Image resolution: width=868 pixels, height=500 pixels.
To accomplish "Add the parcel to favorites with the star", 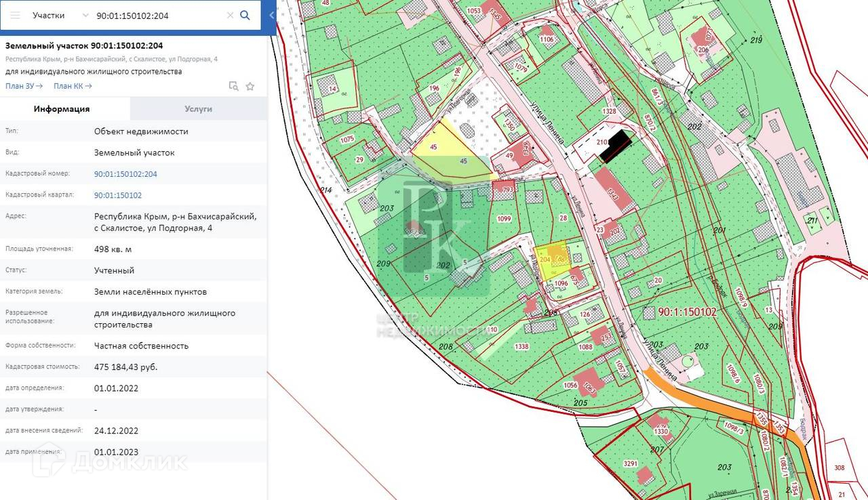I will [250, 86].
